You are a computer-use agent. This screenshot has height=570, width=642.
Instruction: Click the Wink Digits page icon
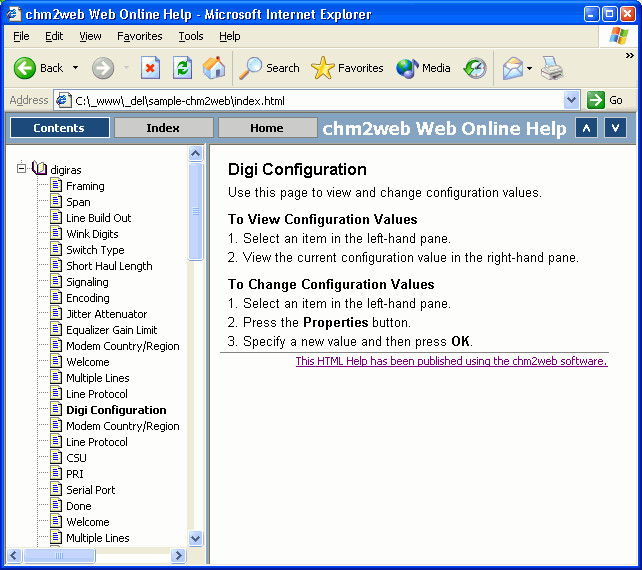56,233
